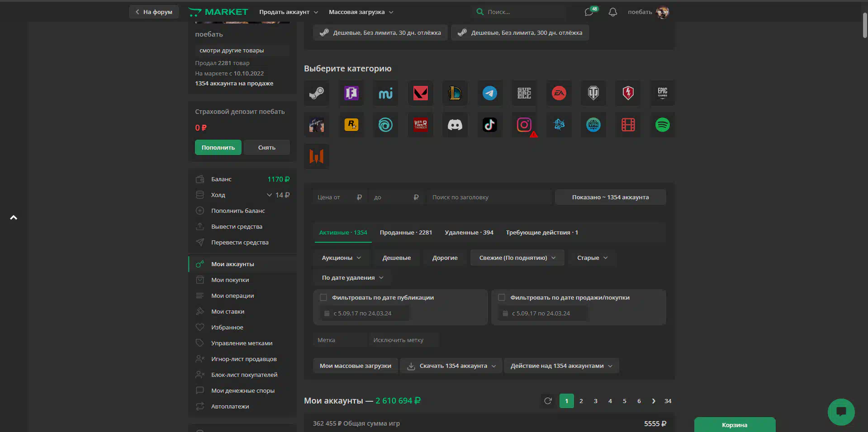The height and width of the screenshot is (432, 868).
Task: Sort by Дешевые button
Action: tap(397, 258)
